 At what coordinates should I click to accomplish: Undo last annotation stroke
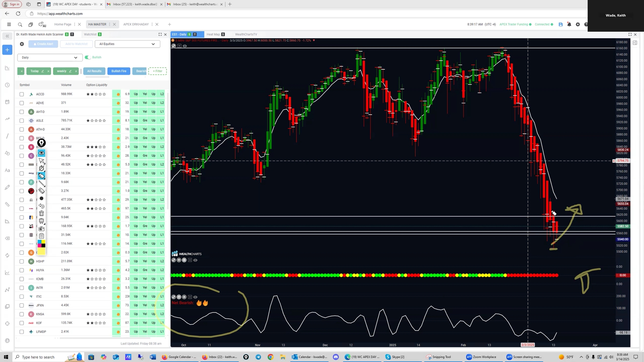tap(42, 206)
